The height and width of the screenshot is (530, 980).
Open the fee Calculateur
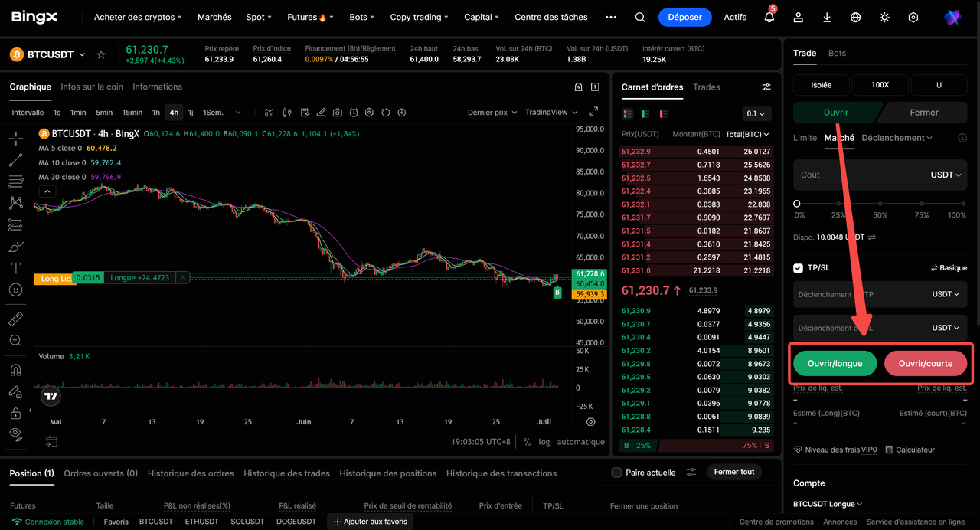coord(910,450)
